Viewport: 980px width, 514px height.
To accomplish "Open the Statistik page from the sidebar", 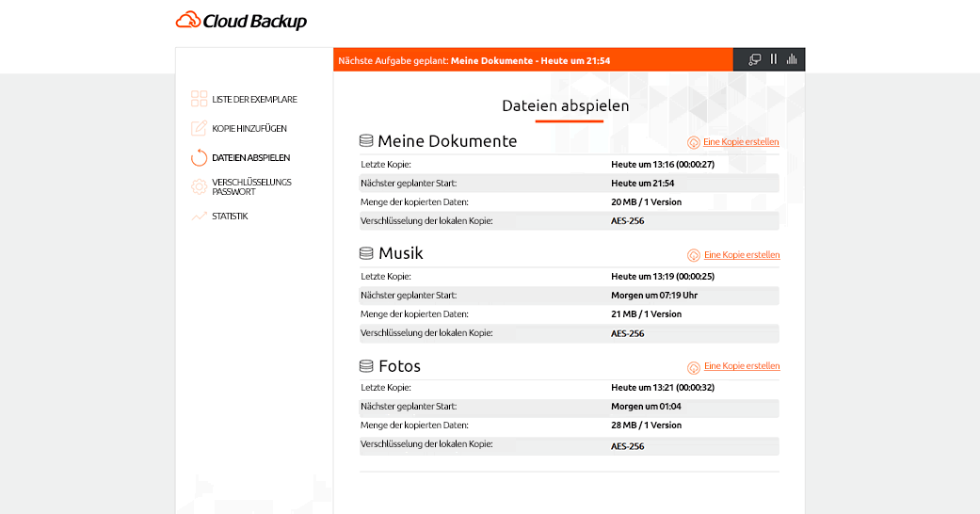I will coord(230,216).
